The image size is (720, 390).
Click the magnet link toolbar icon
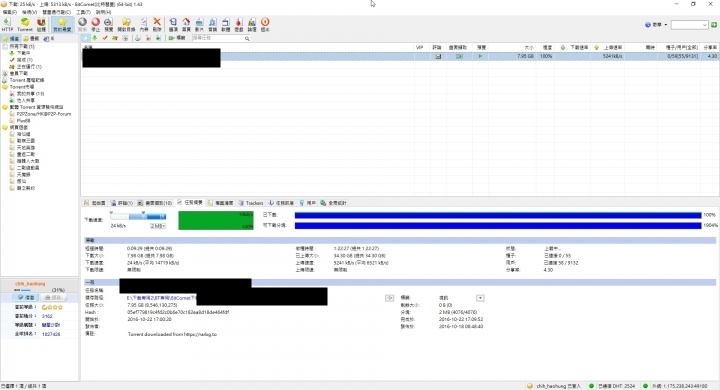pos(41,24)
